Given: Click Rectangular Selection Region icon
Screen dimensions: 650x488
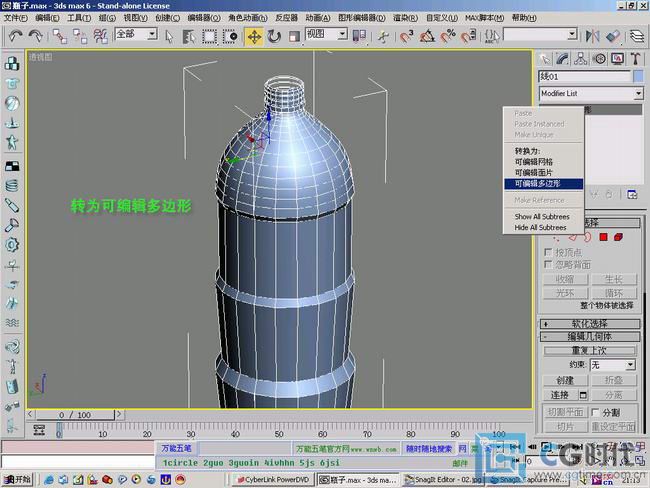Looking at the screenshot, I should click(x=209, y=36).
